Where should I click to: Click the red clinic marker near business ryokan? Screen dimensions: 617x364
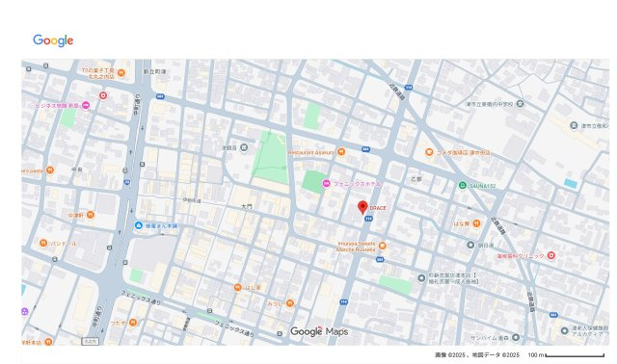[x=103, y=95]
